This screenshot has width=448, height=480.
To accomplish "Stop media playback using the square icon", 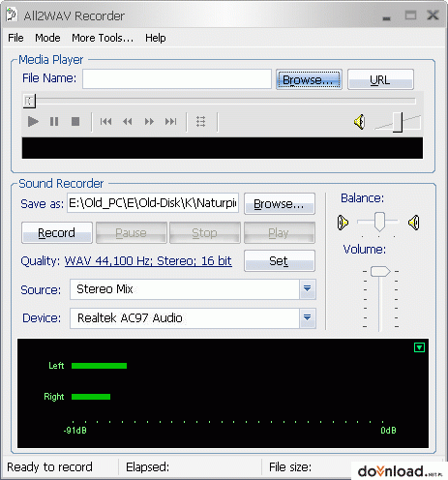I will click(75, 122).
